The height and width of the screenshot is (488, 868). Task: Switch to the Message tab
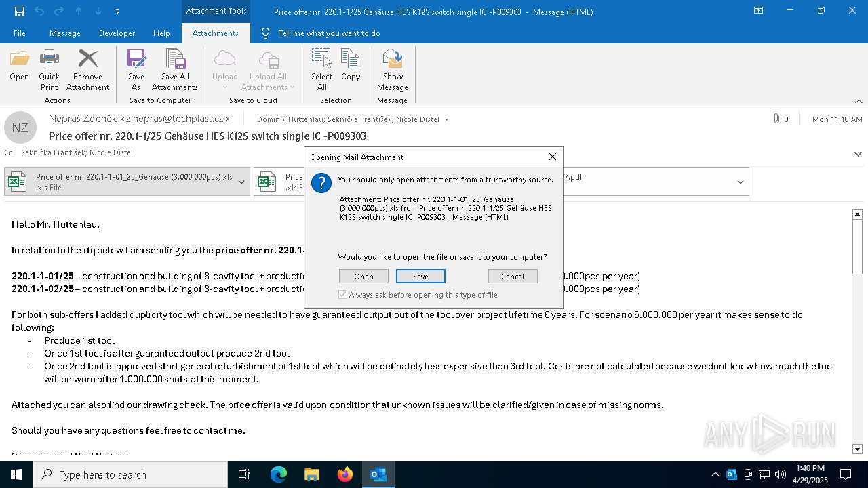coord(65,33)
